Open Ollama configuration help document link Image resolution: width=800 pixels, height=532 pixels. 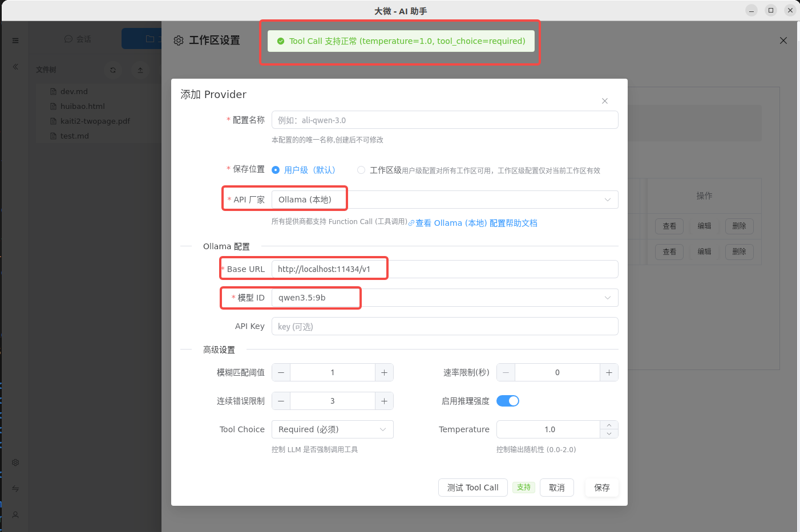(476, 223)
